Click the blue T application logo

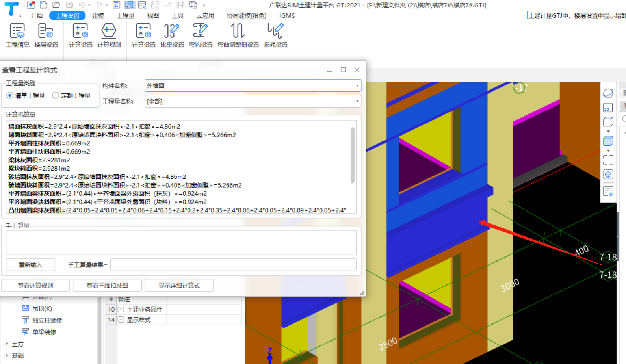tap(11, 9)
